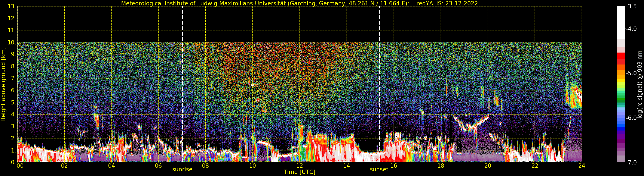
Task: Click the 'sunset' label below the time axis
Action: point(379,169)
